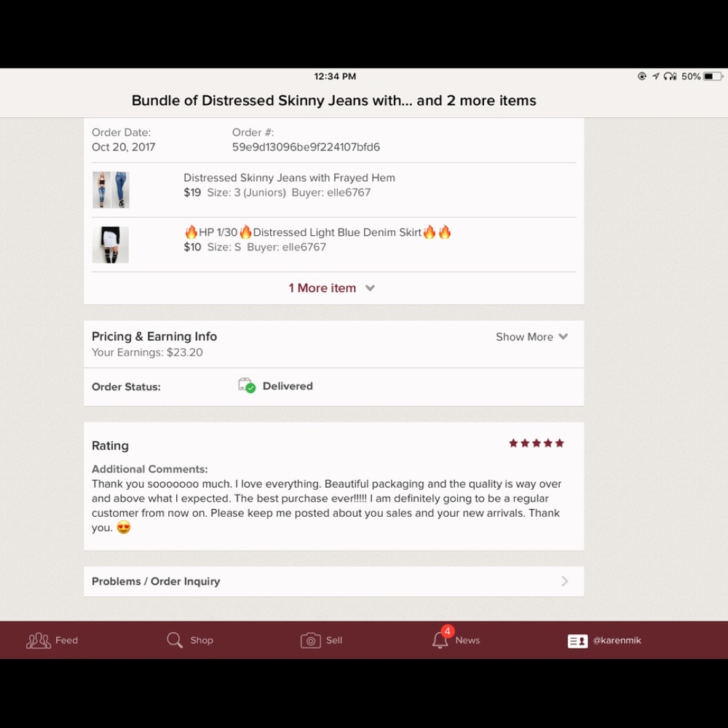Open the @karenmik profile card icon

click(x=577, y=641)
